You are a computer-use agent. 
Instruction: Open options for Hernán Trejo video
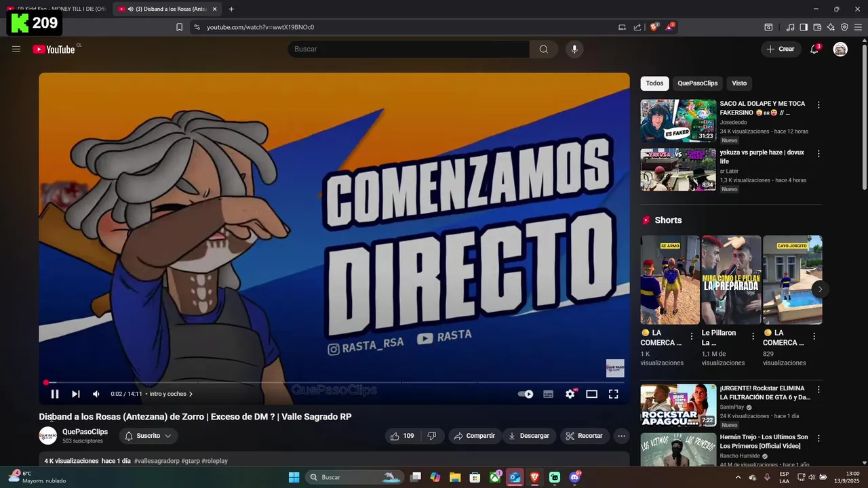818,439
